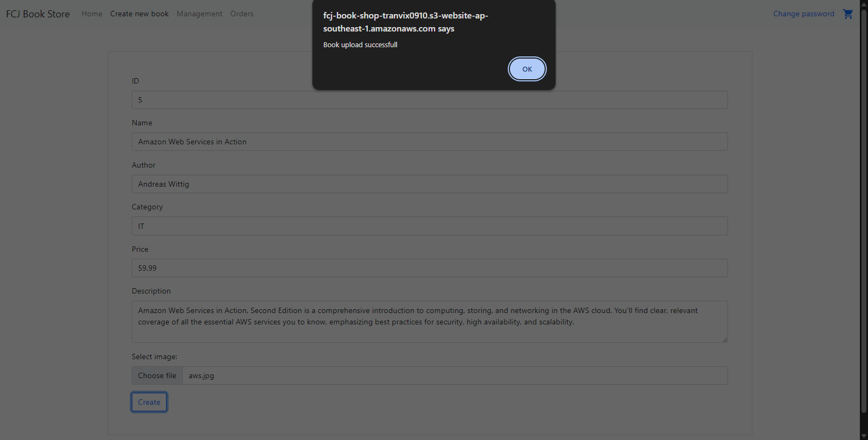Viewport: 868px width, 440px height.
Task: Click the 'Book upload successfull' message text
Action: [360, 45]
